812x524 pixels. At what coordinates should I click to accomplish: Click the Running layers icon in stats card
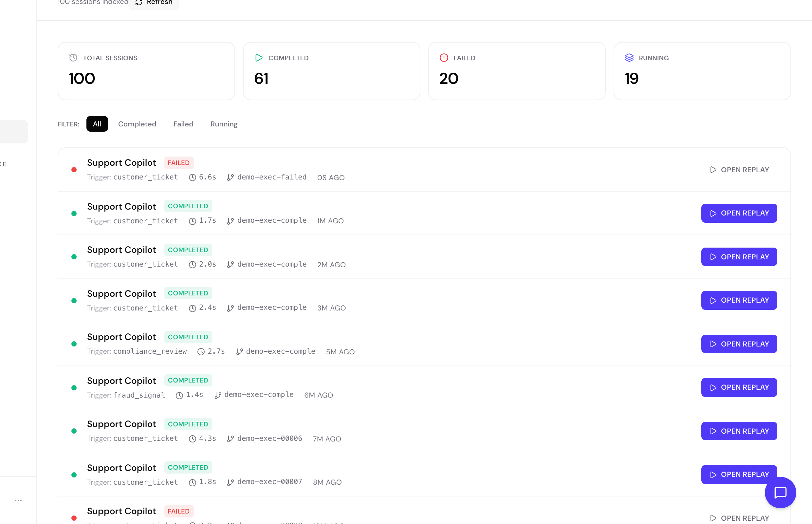[x=629, y=58]
